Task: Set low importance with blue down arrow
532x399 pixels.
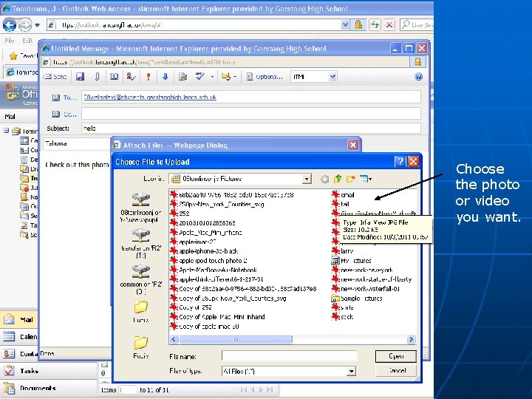Action: [166, 77]
